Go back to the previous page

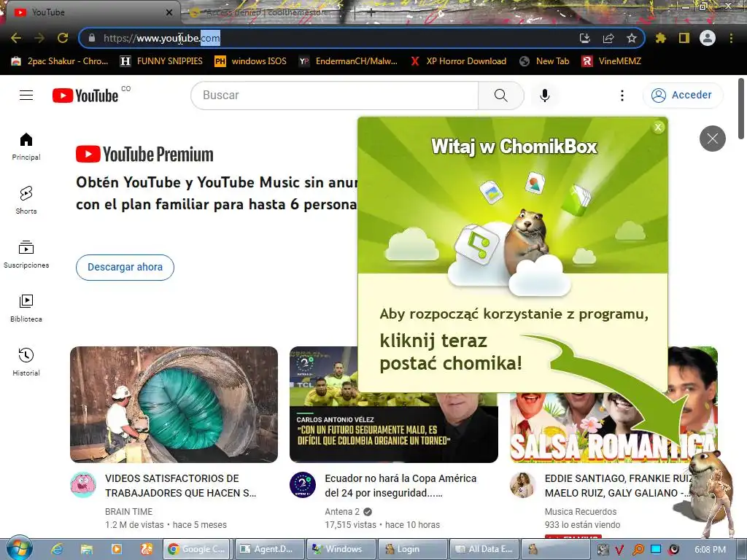16,38
